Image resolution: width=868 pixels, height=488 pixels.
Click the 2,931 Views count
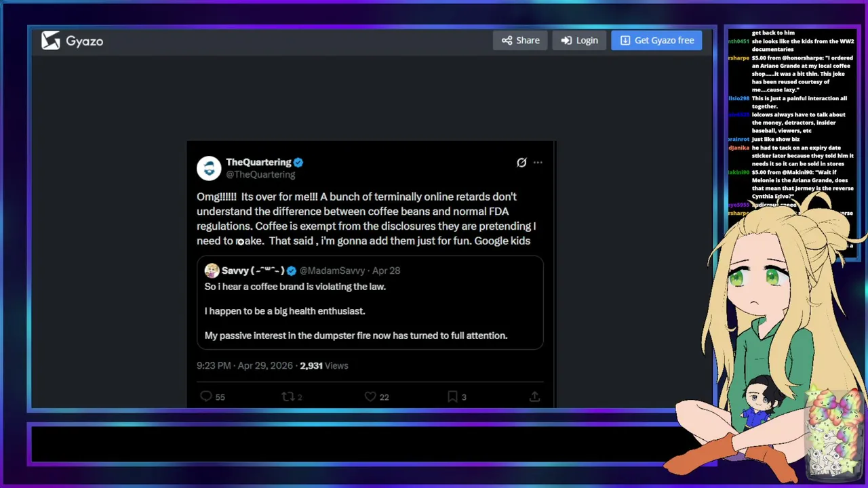tap(324, 365)
